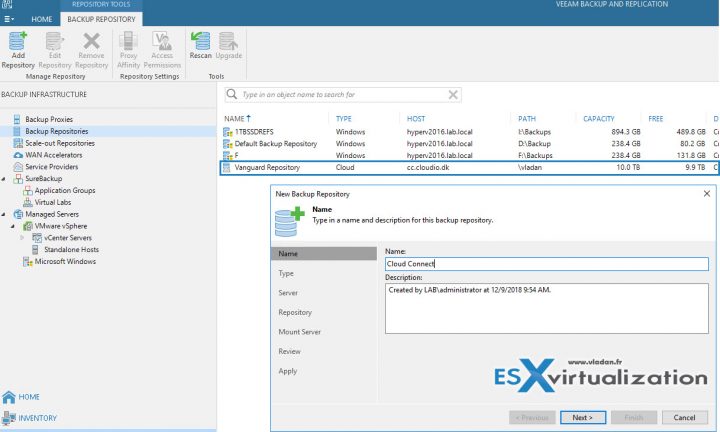This screenshot has width=720, height=432.
Task: Open vCenter Servers node
Action: [x=68, y=238]
